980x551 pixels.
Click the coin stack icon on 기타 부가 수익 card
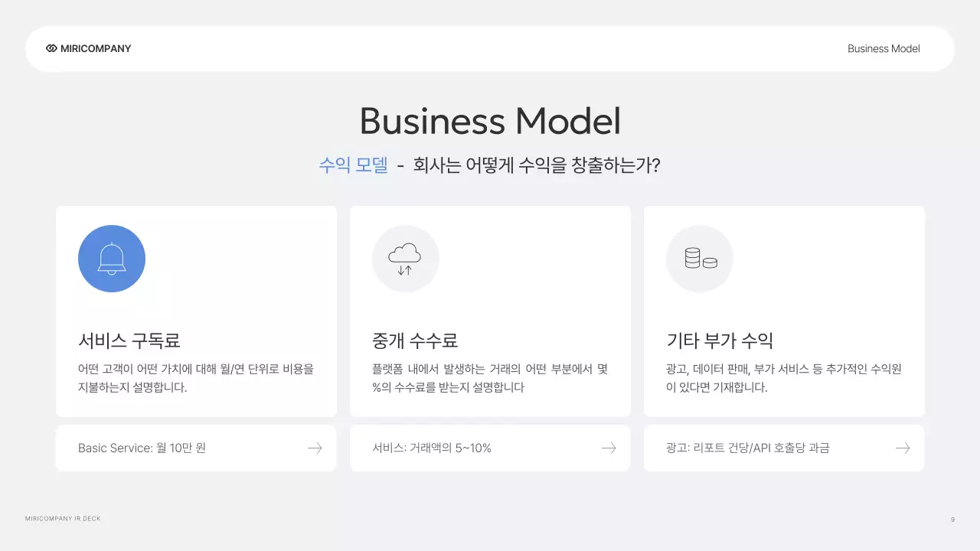point(699,259)
